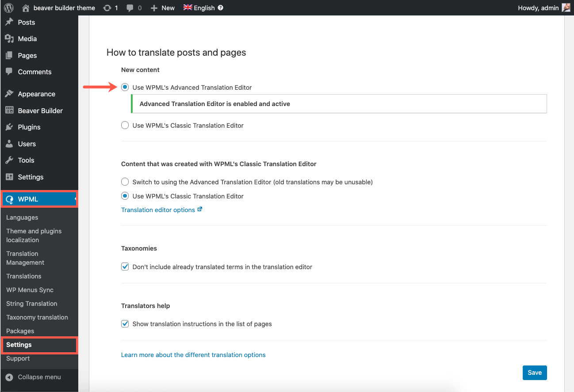
Task: Click the Comments bubble icon in sidebar
Action: tap(9, 72)
